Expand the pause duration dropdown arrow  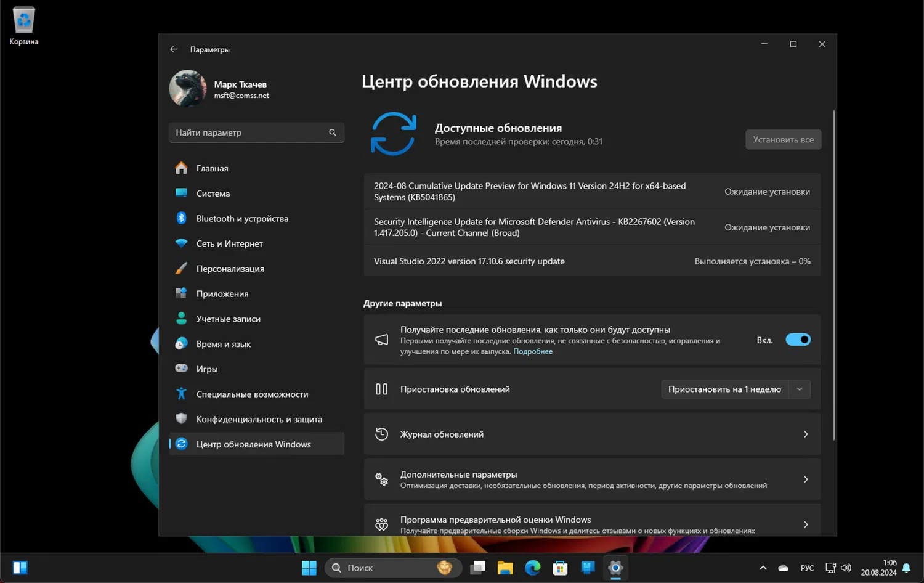(x=800, y=389)
